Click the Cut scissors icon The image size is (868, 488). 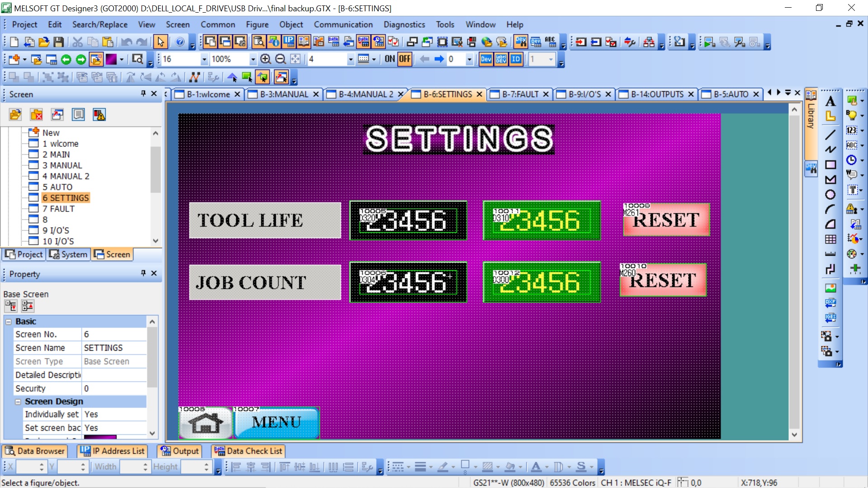pyautogui.click(x=78, y=42)
